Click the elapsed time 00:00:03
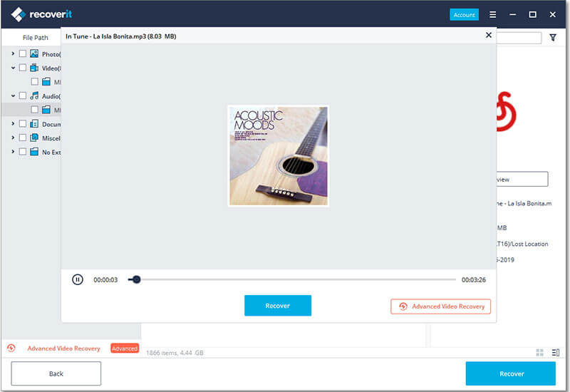Viewport: 570px width, 392px height. 105,279
